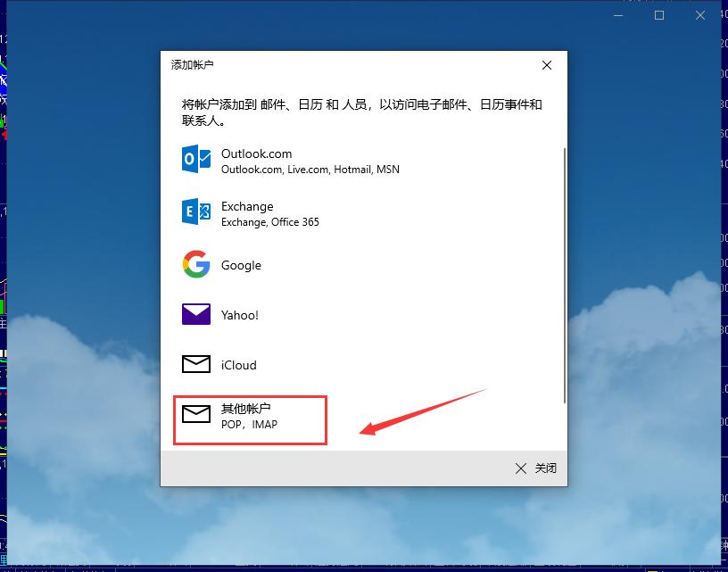
Task: Click the app sliver on the left edge
Action: [x=4, y=268]
